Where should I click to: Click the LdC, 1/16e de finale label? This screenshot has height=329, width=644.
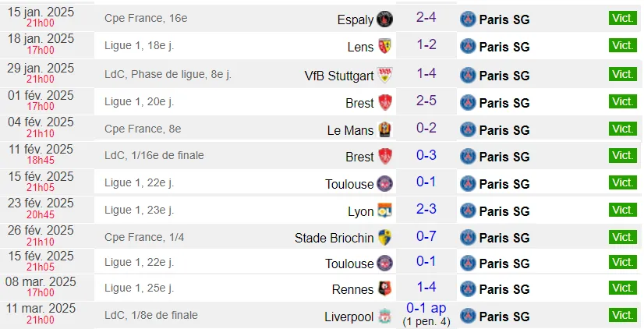click(x=154, y=155)
